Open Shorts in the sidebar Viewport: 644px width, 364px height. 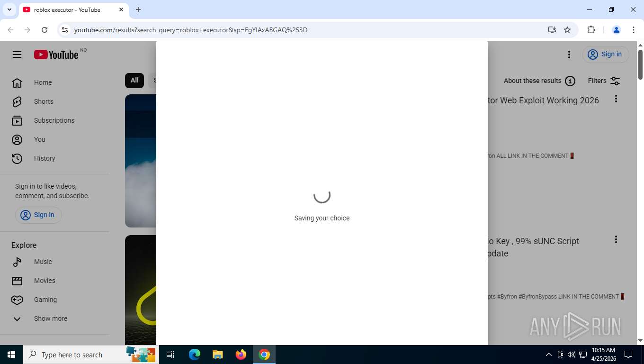[x=54, y=101]
